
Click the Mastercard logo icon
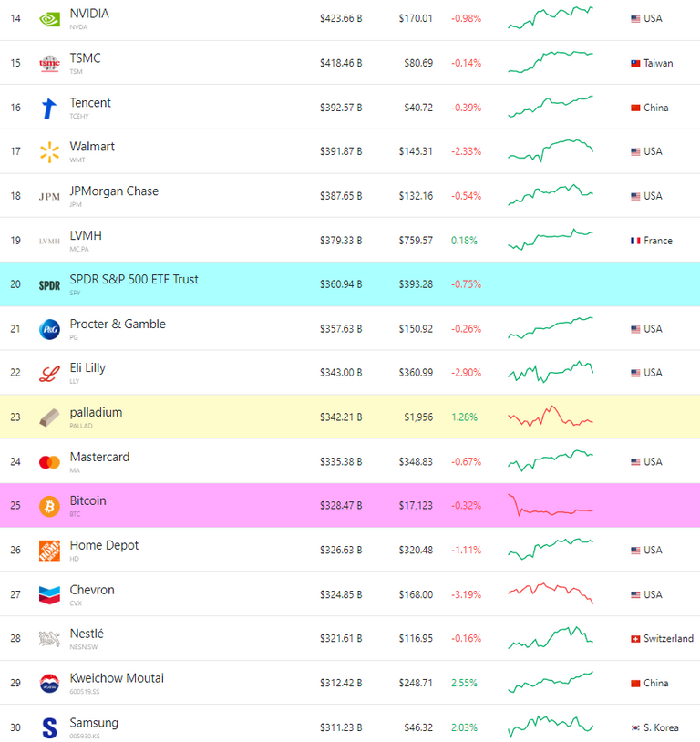(x=49, y=462)
